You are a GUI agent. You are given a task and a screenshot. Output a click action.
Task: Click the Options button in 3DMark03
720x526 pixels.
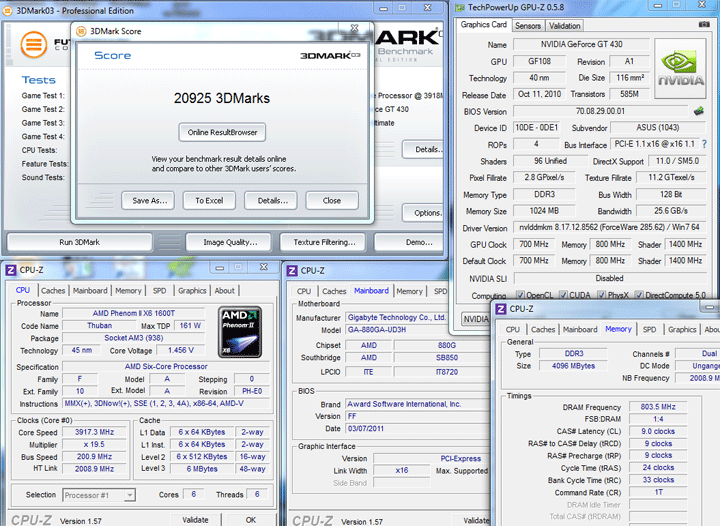tap(423, 213)
